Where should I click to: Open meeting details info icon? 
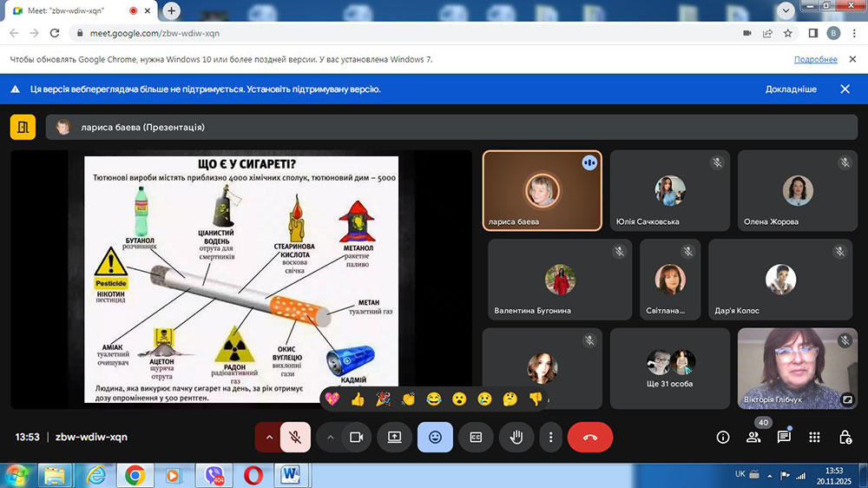pos(722,438)
